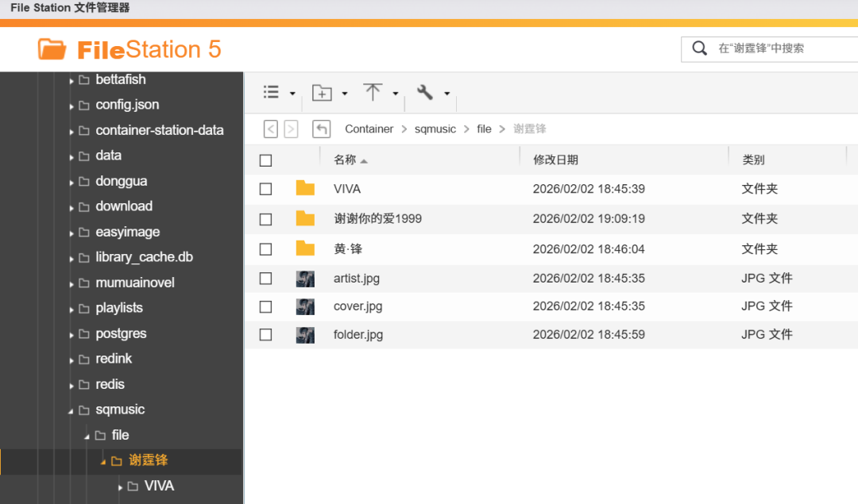This screenshot has width=858, height=504.
Task: Click the back navigation arrow
Action: pos(271,129)
